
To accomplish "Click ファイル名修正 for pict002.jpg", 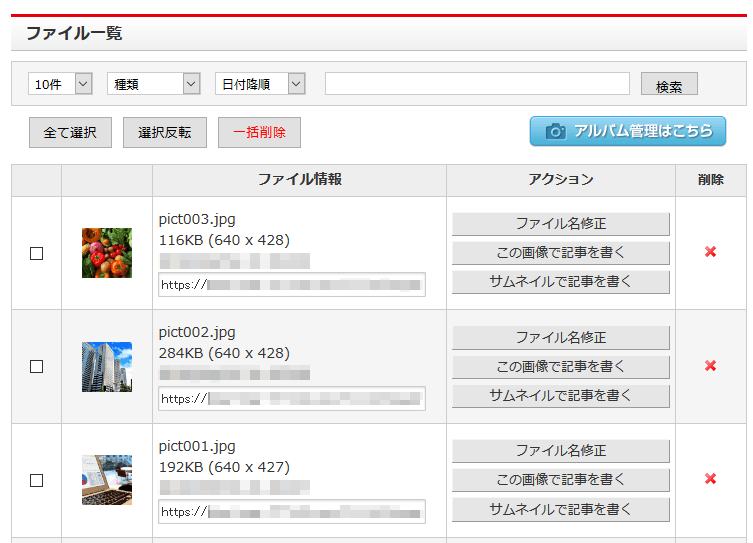I will click(x=560, y=338).
